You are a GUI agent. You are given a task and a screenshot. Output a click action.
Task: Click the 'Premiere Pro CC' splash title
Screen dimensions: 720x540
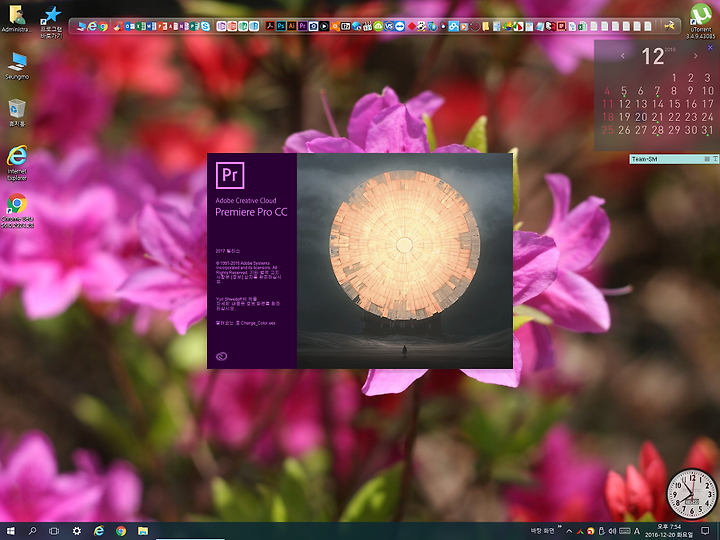tap(251, 212)
